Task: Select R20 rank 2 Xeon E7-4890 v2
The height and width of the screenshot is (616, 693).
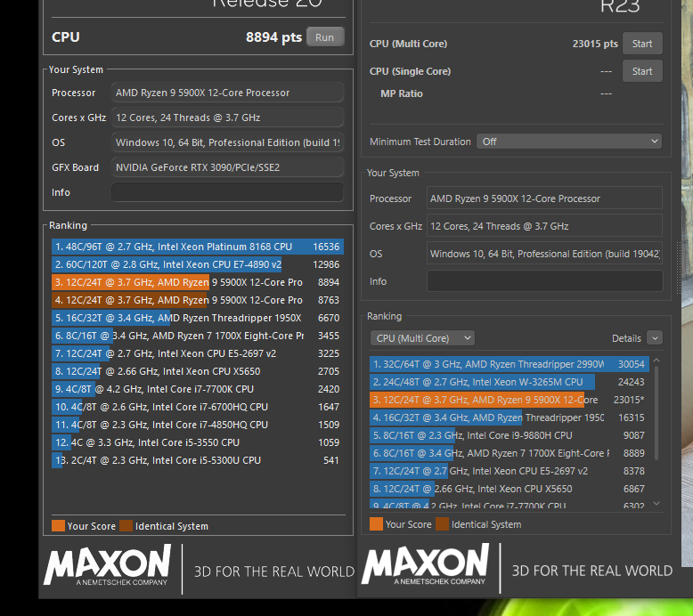Action: [198, 264]
